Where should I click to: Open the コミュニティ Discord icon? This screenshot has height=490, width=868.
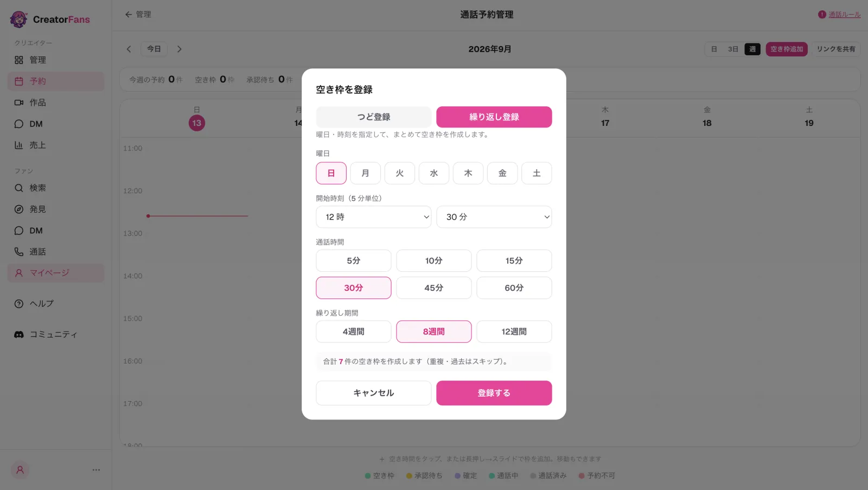tap(19, 335)
